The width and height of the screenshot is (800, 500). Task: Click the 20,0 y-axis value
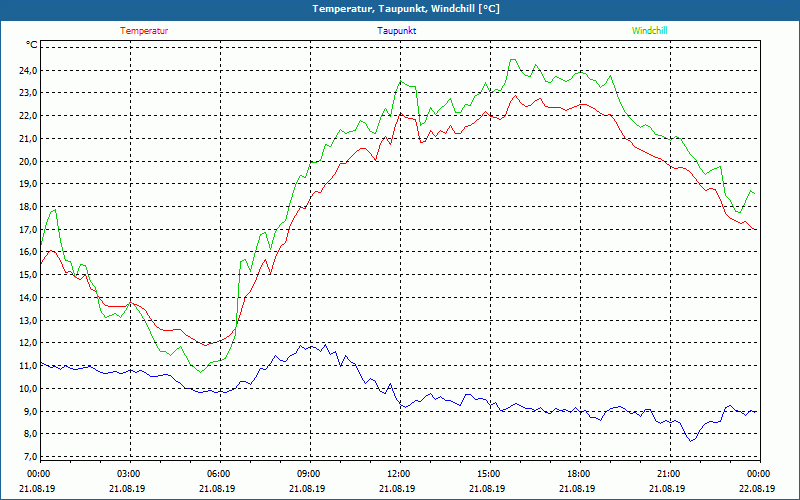pyautogui.click(x=29, y=161)
